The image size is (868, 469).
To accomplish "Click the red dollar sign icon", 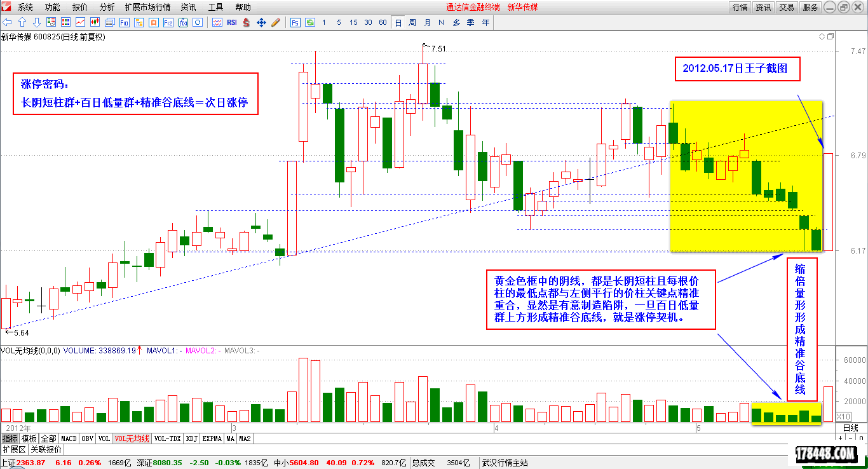I will (246, 22).
